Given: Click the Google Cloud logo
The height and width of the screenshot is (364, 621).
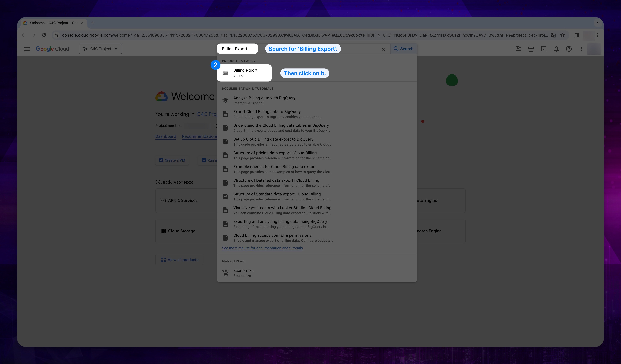Looking at the screenshot, I should 52,49.
